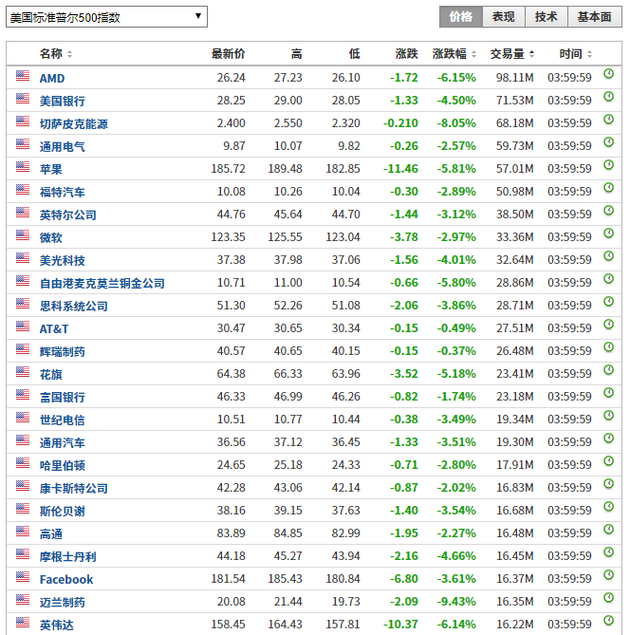Click the clock icon in 美光科技 row
The height and width of the screenshot is (635, 630).
click(x=609, y=256)
